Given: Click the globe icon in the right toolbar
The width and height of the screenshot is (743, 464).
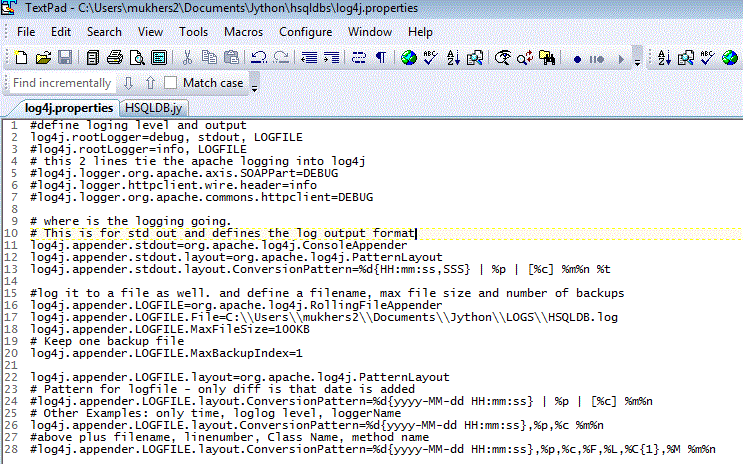Looking at the screenshot, I should (x=730, y=58).
